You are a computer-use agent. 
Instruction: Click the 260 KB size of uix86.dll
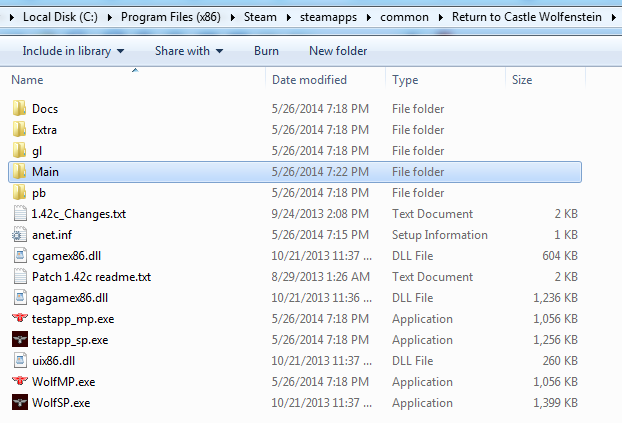click(x=560, y=361)
